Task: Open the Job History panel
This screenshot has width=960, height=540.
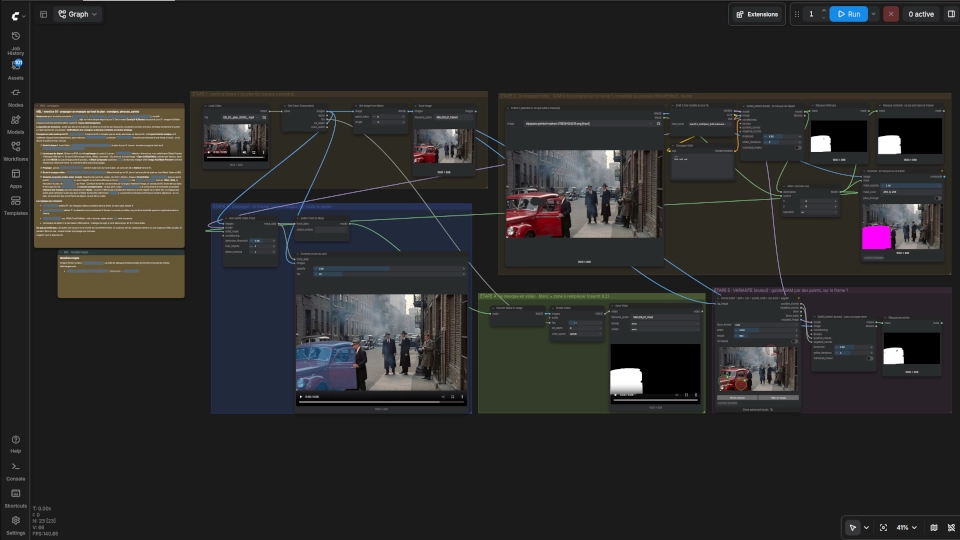Action: (15, 42)
